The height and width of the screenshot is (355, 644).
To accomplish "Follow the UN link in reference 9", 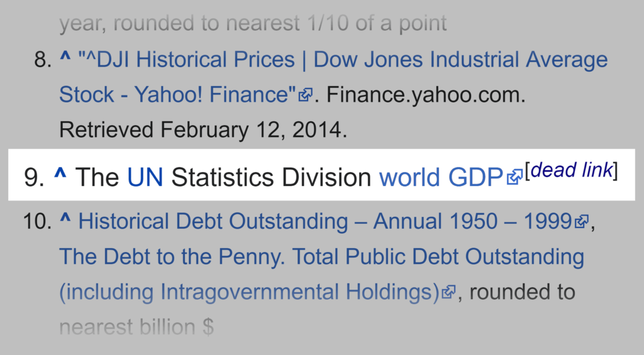I will tap(145, 178).
